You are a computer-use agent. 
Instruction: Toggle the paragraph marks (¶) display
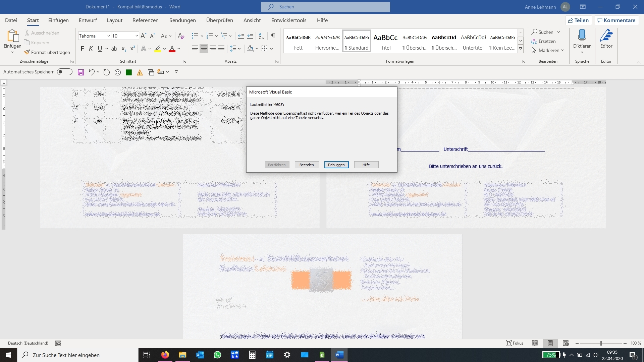(273, 36)
